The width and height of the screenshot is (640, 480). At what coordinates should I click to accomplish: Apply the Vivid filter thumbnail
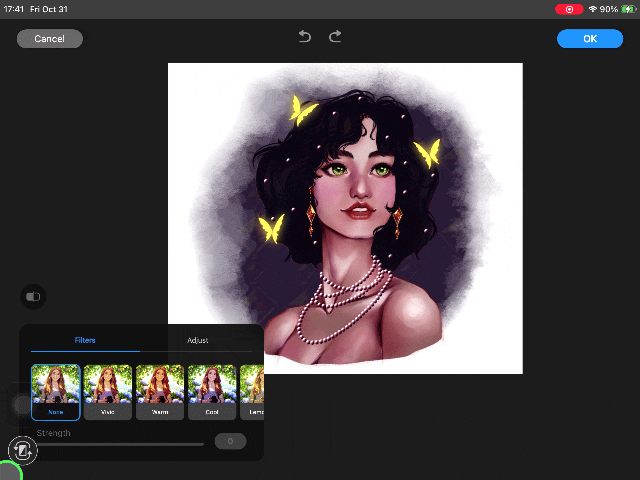tap(108, 392)
